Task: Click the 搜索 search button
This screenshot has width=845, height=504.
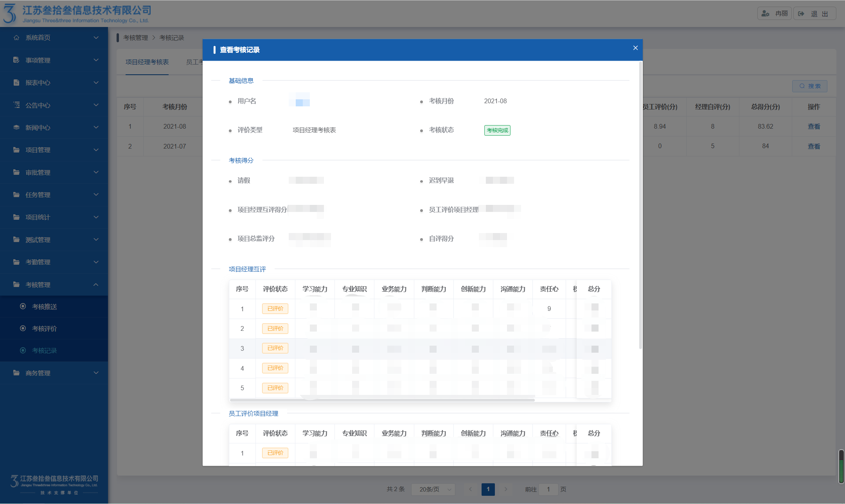Action: click(x=810, y=86)
